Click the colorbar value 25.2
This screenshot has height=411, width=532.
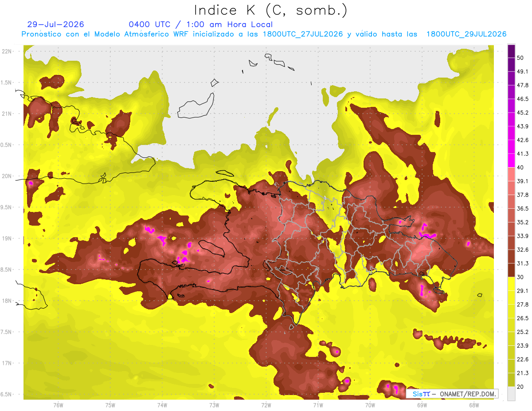point(523,332)
